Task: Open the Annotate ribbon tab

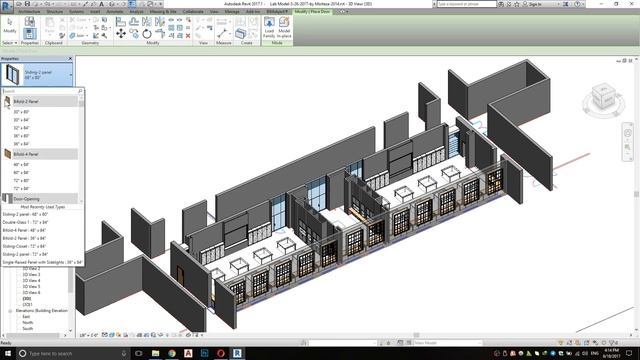Action: click(115, 11)
